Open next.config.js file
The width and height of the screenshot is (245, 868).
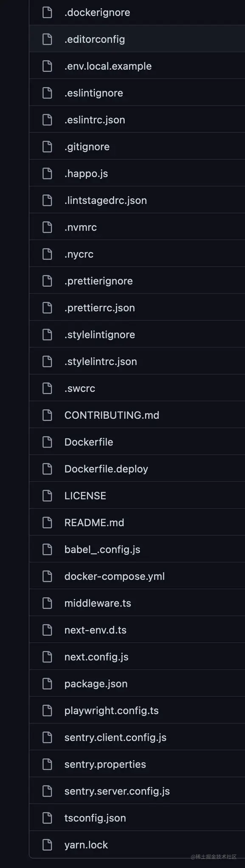(96, 657)
